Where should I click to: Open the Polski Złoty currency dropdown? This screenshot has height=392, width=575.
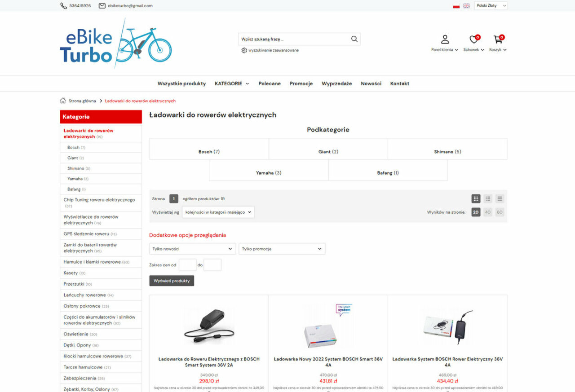(491, 6)
